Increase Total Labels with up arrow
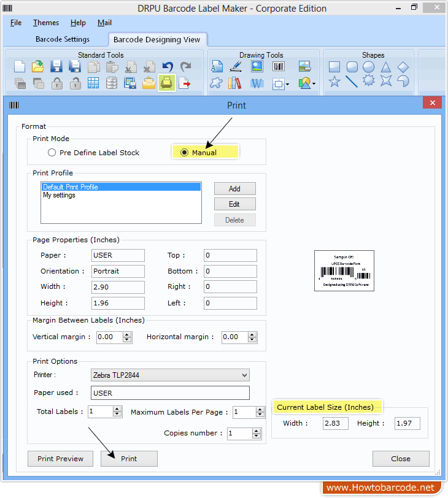This screenshot has width=448, height=498. [117, 410]
